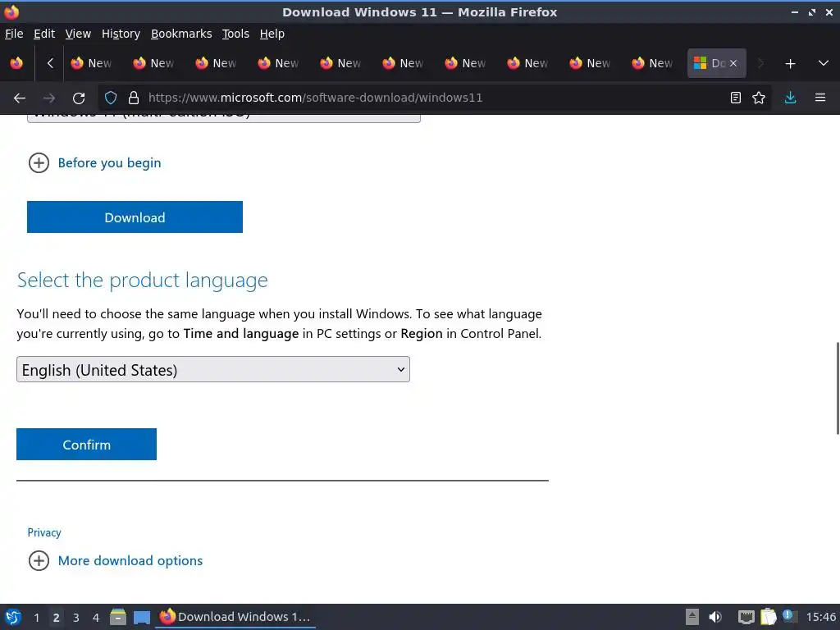Open the Tools menu
This screenshot has height=630, width=840.
[235, 34]
